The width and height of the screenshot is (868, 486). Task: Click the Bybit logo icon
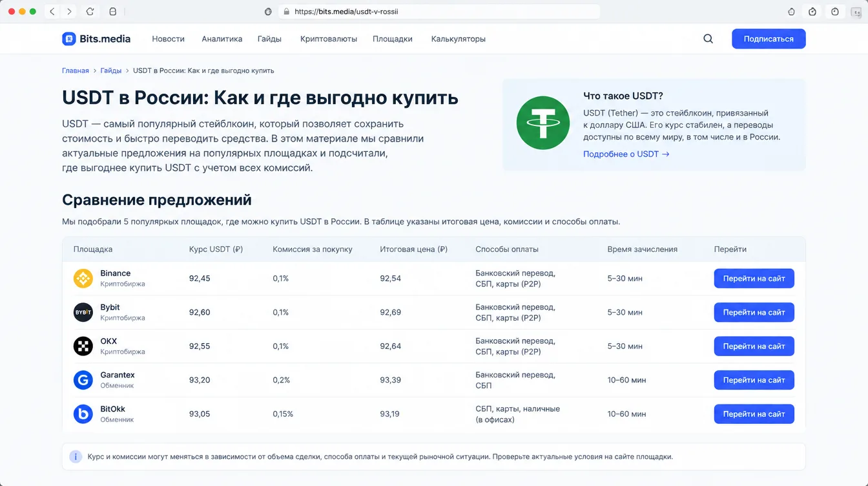[x=83, y=312]
